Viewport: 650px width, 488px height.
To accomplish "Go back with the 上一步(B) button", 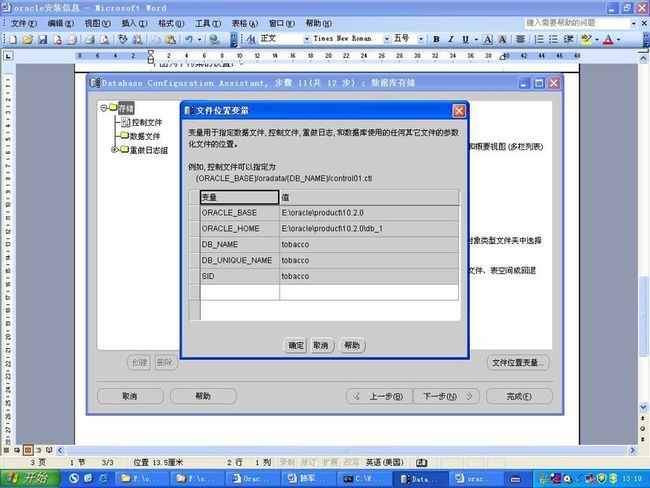I will [380, 396].
